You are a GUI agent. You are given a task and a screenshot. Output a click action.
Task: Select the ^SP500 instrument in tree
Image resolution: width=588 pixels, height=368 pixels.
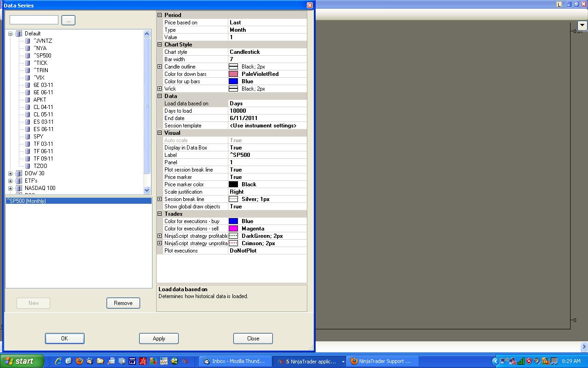42,56
